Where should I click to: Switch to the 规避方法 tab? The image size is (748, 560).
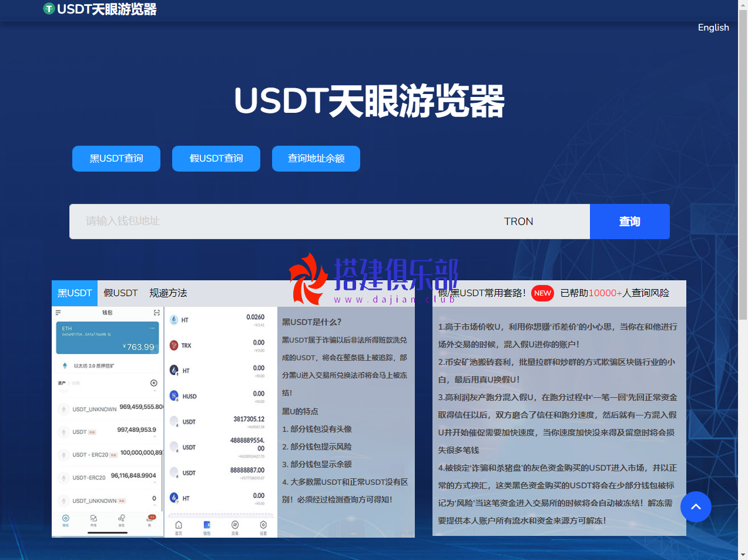(168, 293)
